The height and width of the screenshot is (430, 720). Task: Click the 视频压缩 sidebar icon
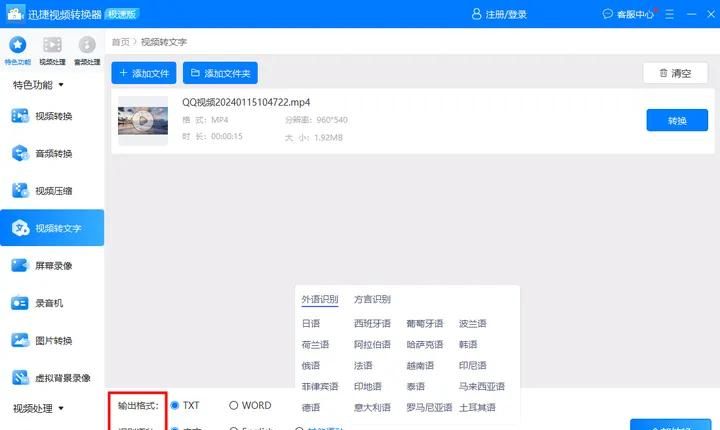20,190
